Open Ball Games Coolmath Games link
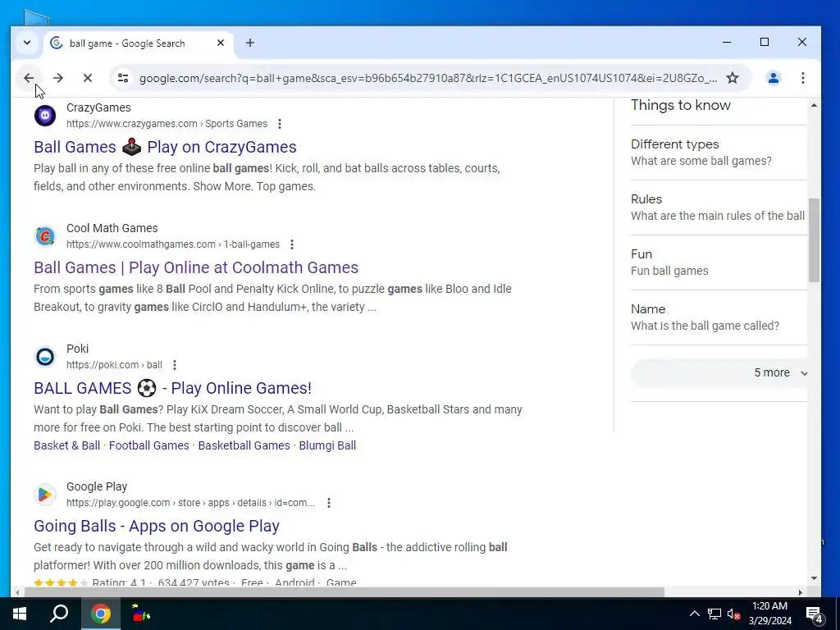The image size is (840, 630). pos(196,267)
